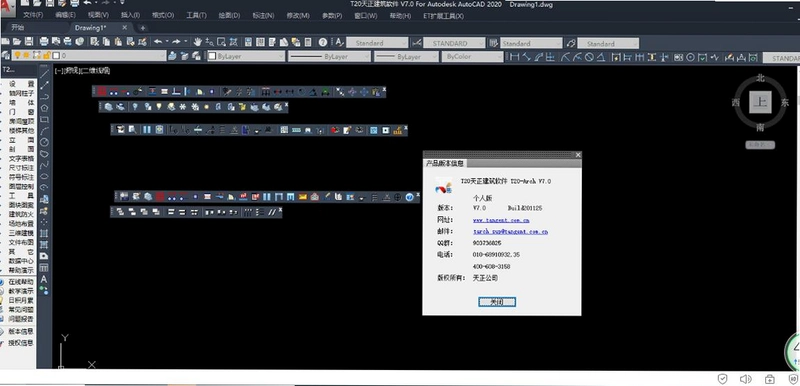The image size is (800, 386).
Task: Open the multileader style Standard dropdown
Action: pyautogui.click(x=608, y=43)
